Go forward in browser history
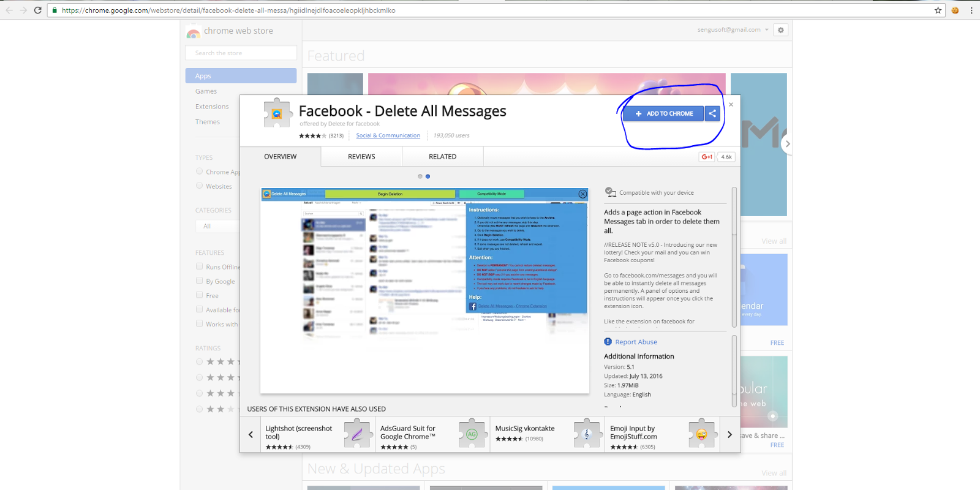Viewport: 980px width, 490px height. click(23, 10)
